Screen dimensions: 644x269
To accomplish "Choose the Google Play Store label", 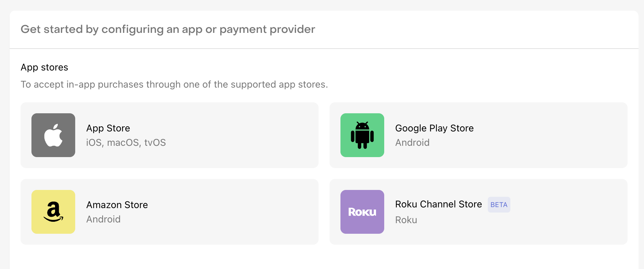I will click(x=434, y=128).
